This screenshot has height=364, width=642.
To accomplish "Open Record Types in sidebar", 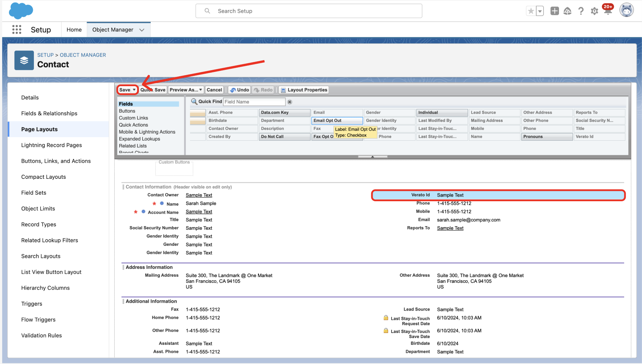I will coord(38,224).
